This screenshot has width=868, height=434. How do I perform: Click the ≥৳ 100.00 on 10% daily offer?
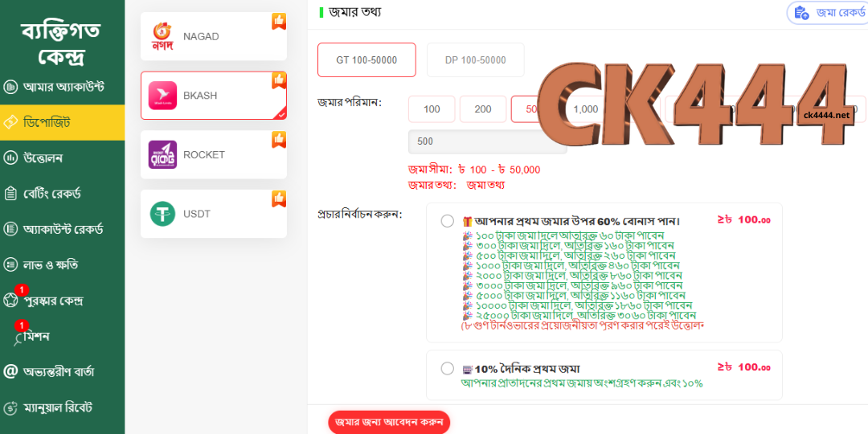[x=743, y=367]
